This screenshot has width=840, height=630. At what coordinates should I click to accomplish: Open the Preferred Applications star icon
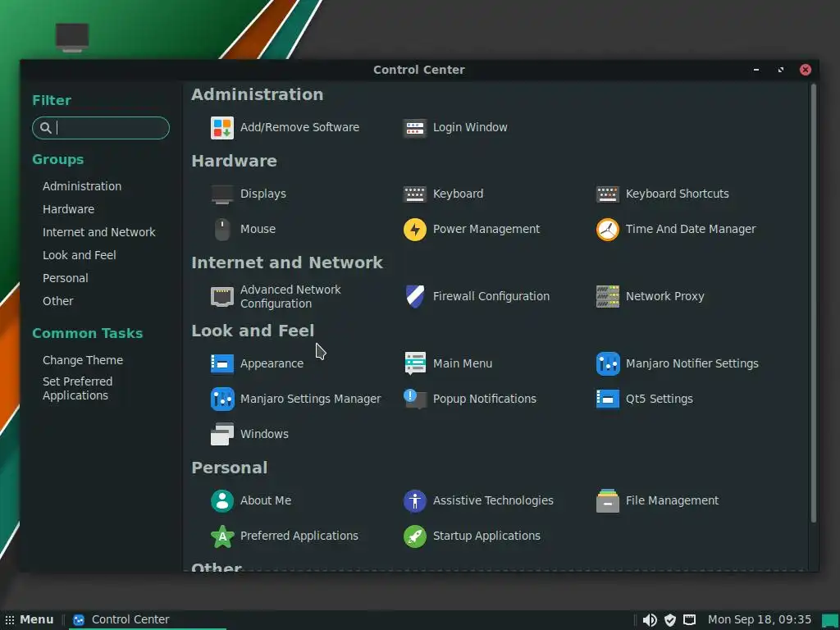tap(221, 536)
